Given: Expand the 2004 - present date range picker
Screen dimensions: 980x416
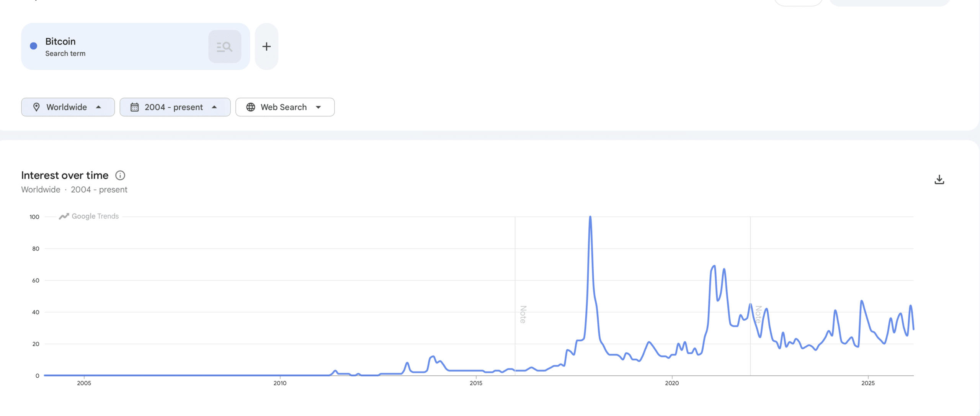Looking at the screenshot, I should click(x=175, y=107).
